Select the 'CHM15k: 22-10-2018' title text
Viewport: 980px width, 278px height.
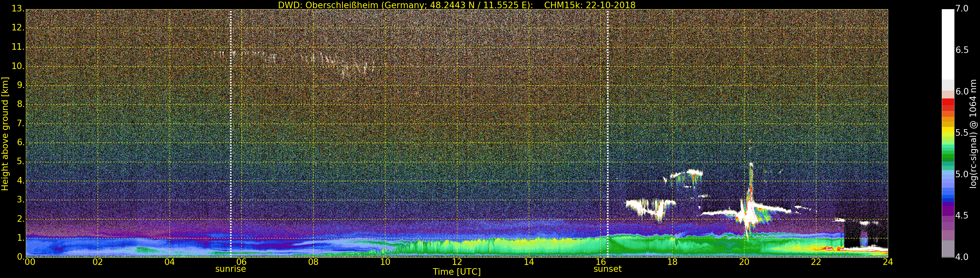click(x=590, y=5)
